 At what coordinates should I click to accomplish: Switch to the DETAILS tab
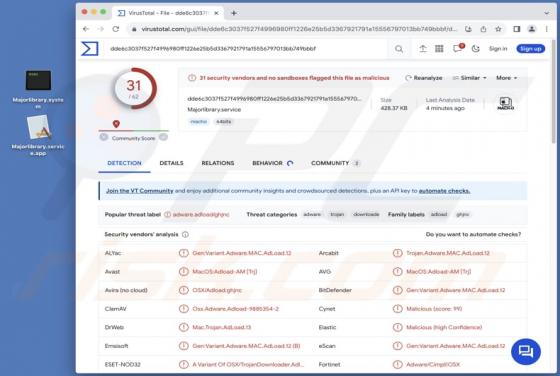[171, 163]
